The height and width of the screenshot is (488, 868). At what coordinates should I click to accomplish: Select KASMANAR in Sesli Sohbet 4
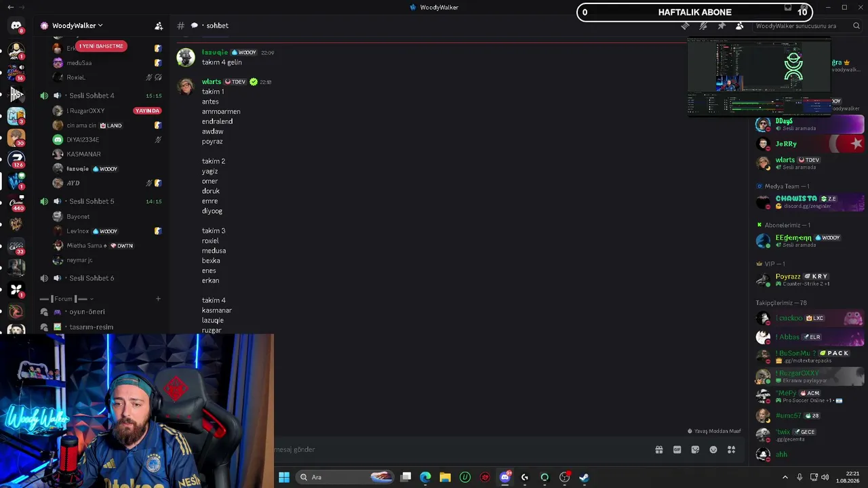(107, 154)
